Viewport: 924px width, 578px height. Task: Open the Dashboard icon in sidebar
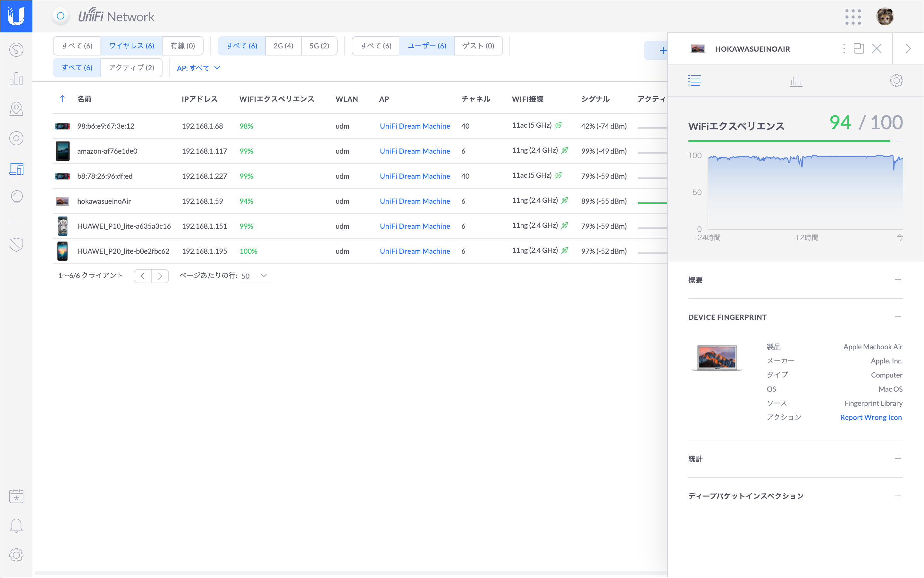[16, 50]
